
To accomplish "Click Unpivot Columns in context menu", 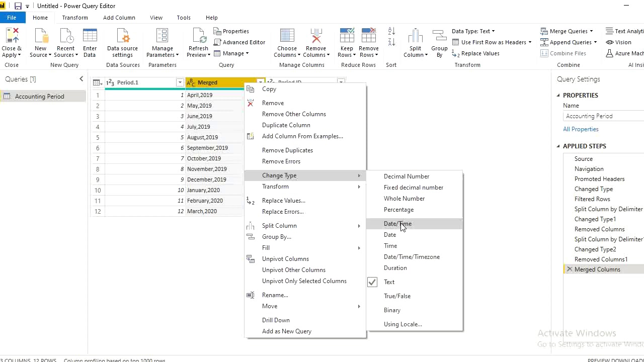I will [x=305, y=259].
